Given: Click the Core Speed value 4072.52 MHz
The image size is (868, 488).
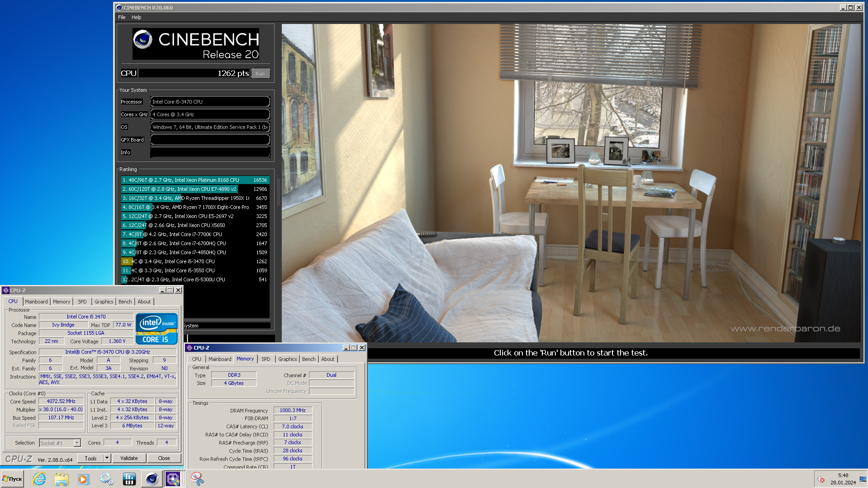Looking at the screenshot, I should coord(61,401).
